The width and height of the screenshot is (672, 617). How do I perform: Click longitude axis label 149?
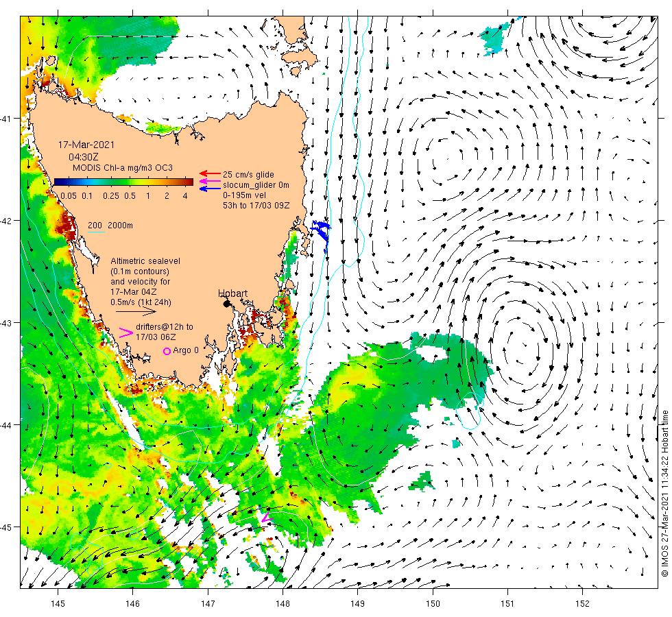coord(358,604)
